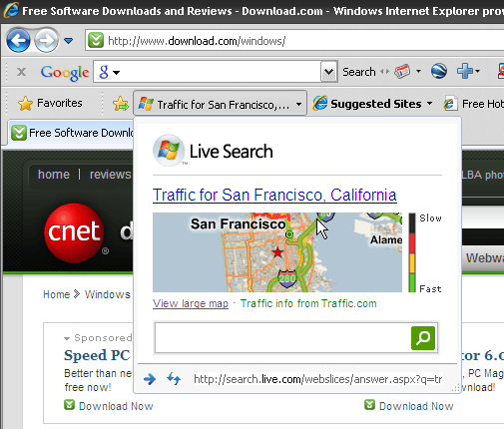This screenshot has height=429, width=504.
Task: Open the Suggested Sites dropdown arrow
Action: [x=429, y=104]
